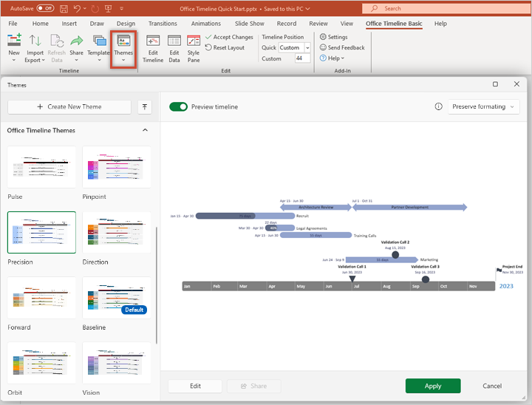Open the Style Pane icon
This screenshot has height=405, width=532.
(194, 42)
